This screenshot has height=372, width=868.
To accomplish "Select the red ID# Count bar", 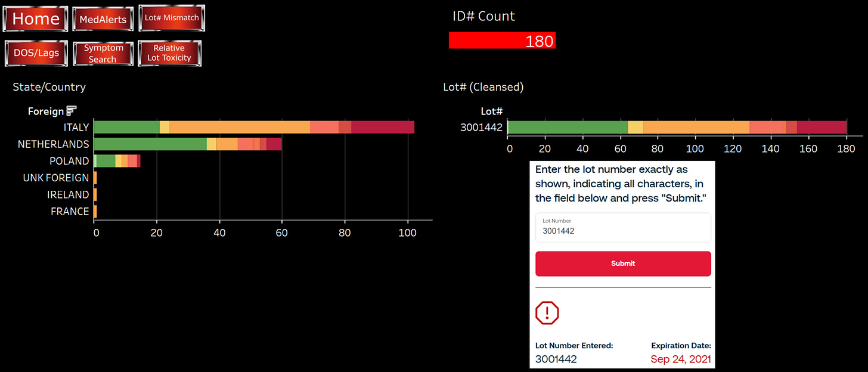I will pos(502,41).
